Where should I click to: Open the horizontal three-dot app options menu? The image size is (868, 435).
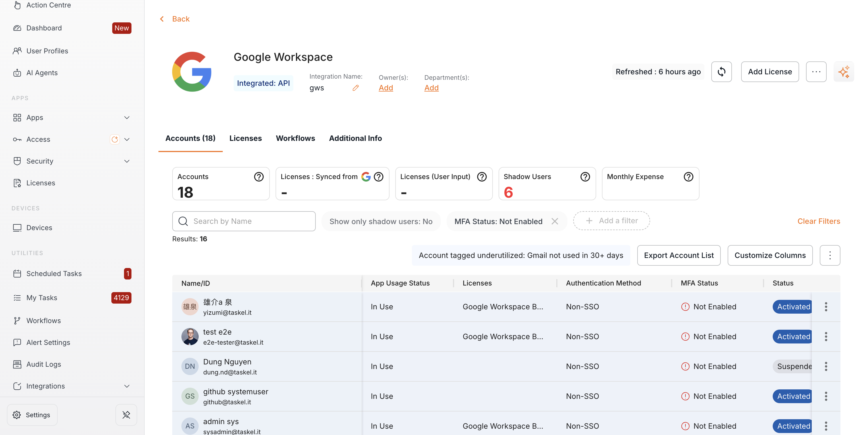(816, 72)
